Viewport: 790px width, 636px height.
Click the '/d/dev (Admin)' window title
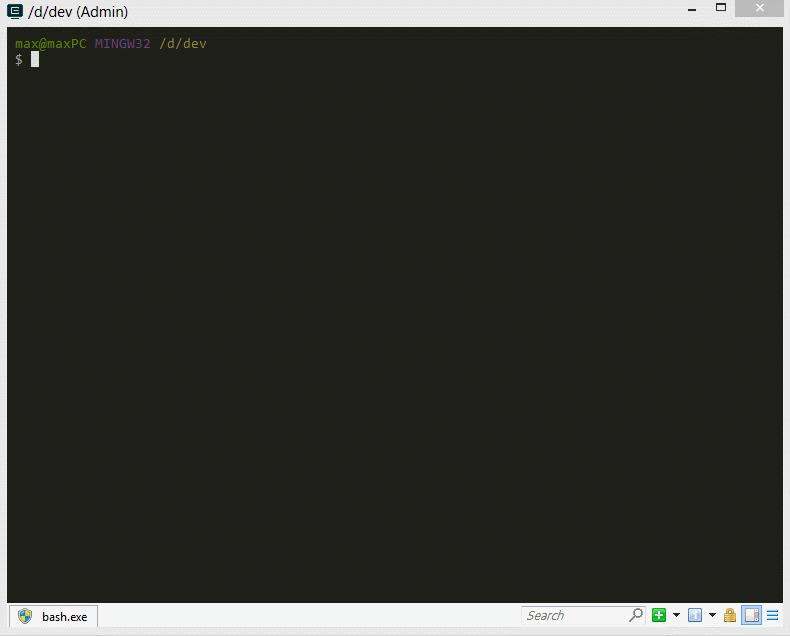coord(78,12)
